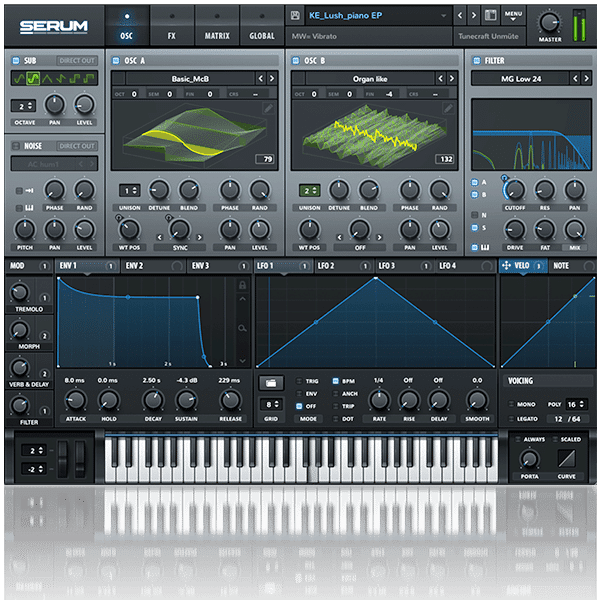Open the LFO shape folder icon
Image resolution: width=600 pixels, height=600 pixels.
(271, 383)
